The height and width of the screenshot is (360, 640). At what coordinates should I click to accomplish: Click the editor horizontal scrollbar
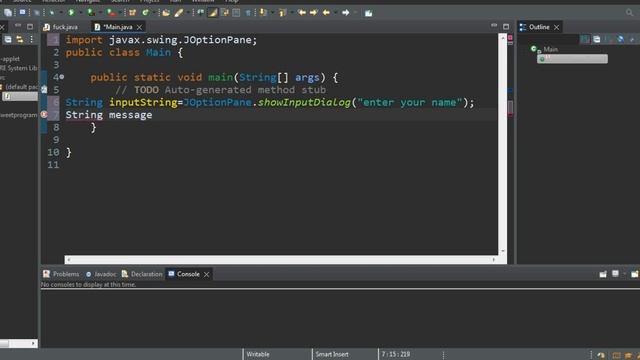(281, 260)
